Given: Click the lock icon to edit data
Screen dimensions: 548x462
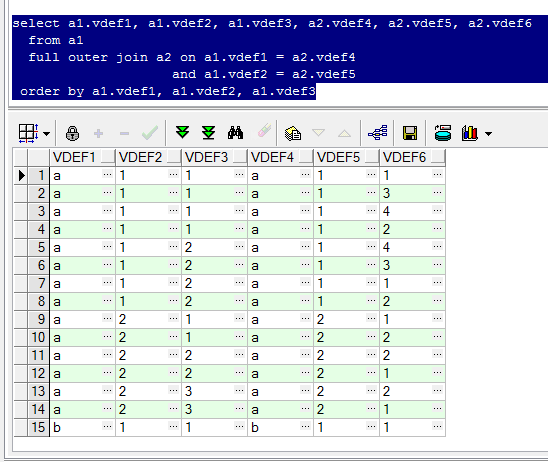Looking at the screenshot, I should point(72,133).
